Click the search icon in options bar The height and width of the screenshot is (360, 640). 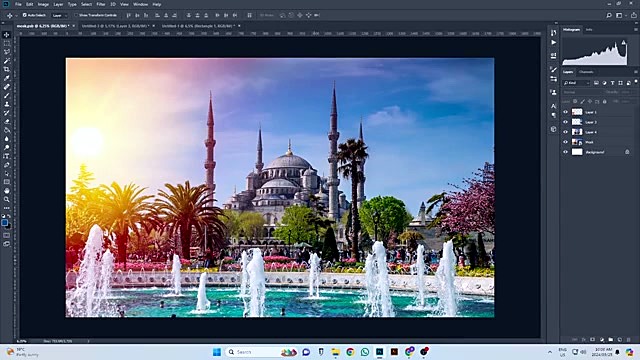point(609,16)
